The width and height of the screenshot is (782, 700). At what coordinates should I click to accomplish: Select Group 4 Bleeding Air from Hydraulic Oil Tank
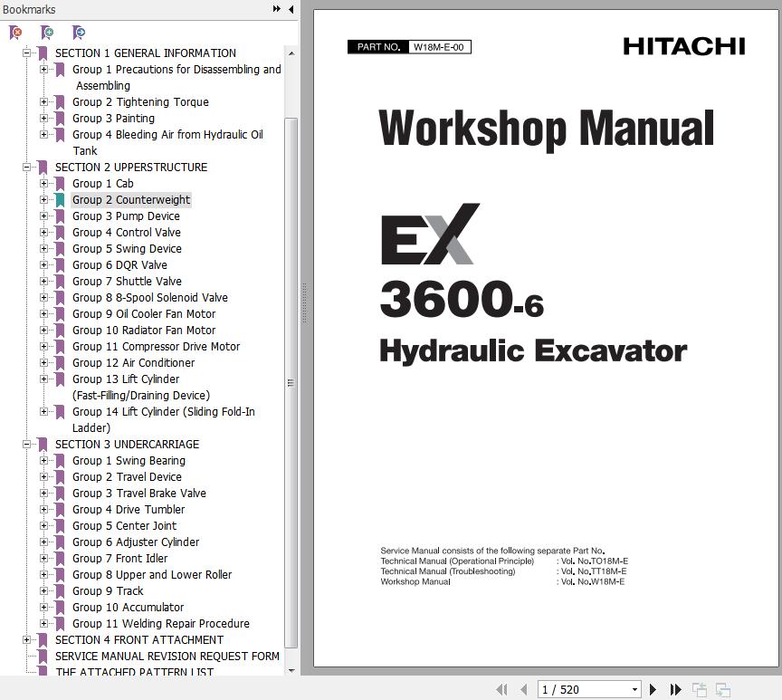pos(168,143)
